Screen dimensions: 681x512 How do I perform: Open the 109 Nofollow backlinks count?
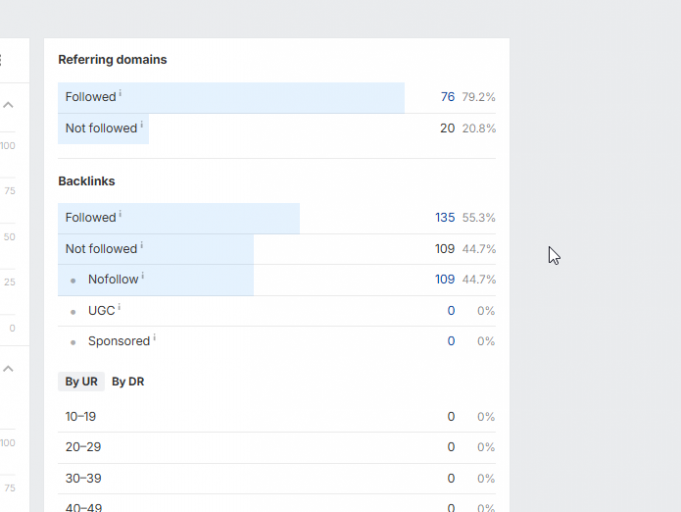[x=444, y=280]
